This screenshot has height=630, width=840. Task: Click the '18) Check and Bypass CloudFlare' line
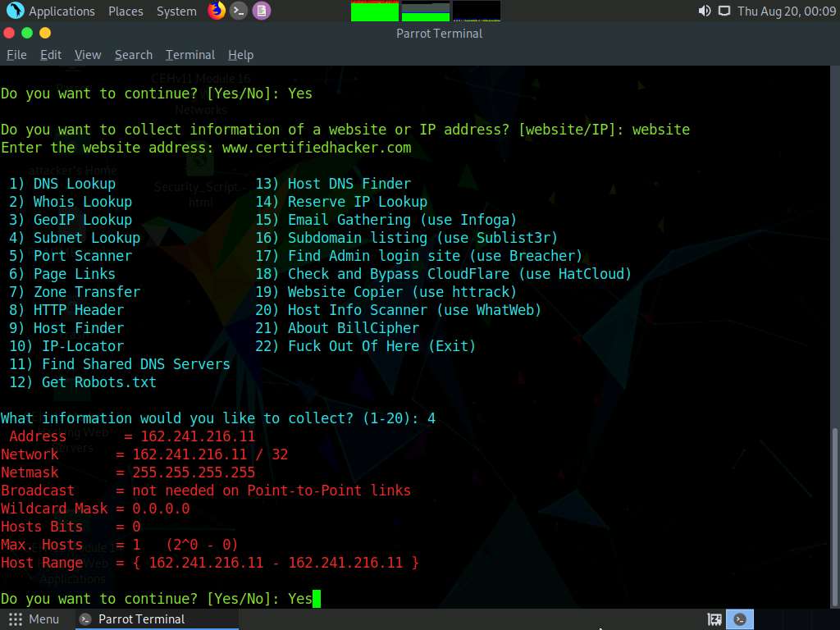(x=443, y=274)
